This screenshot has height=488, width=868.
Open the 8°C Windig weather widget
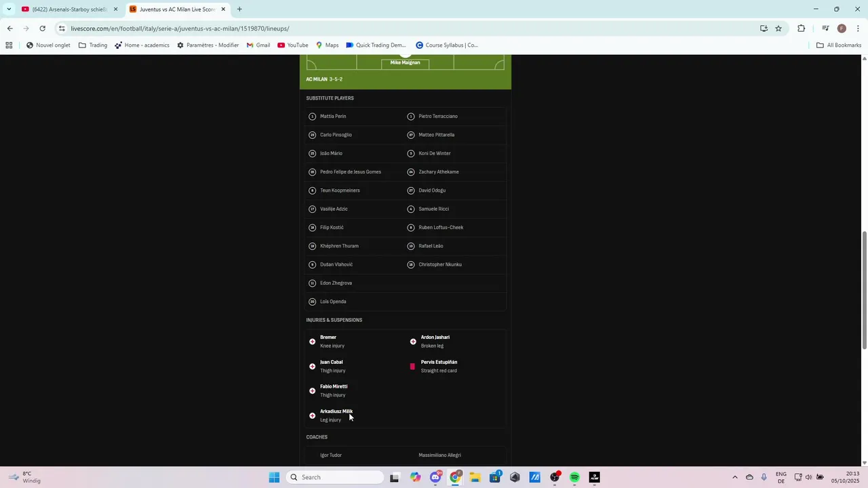point(23,477)
